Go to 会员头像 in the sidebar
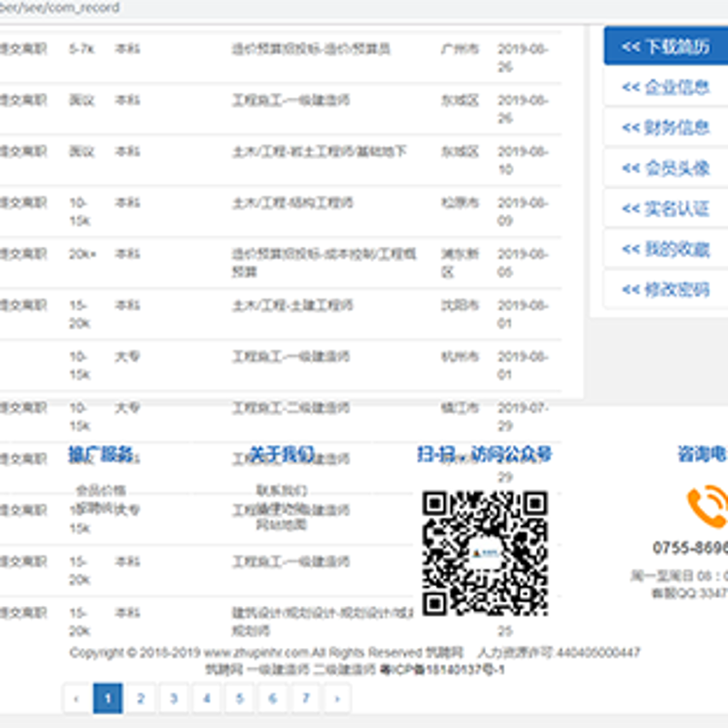Viewport: 728px width, 728px height. point(666,167)
